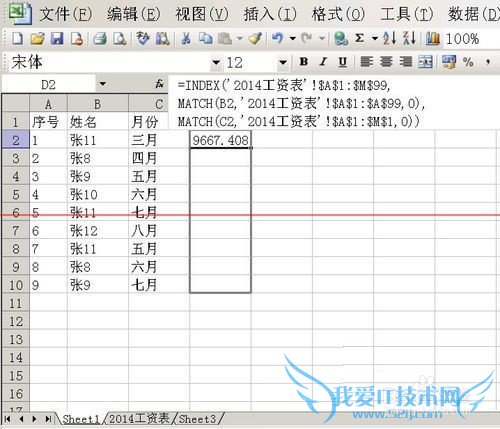Apply Comma style
The height and width of the screenshot is (429, 500).
point(488,62)
